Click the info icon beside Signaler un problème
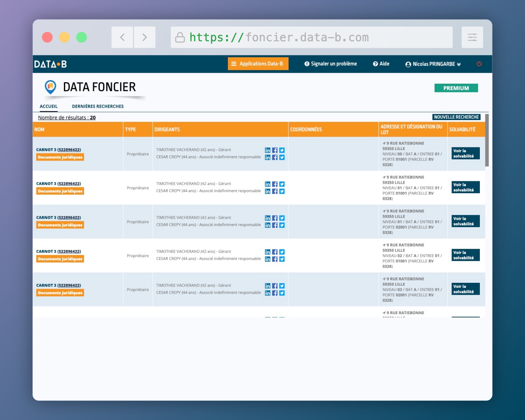Image resolution: width=525 pixels, height=420 pixels. point(307,64)
